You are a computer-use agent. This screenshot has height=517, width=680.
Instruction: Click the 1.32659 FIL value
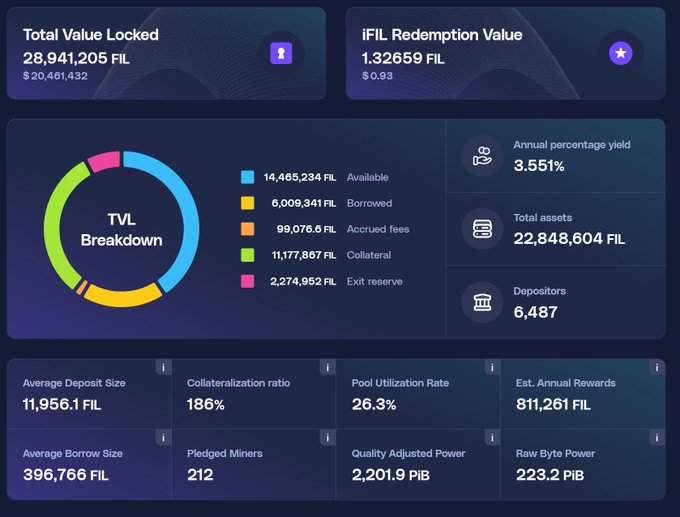(x=403, y=58)
